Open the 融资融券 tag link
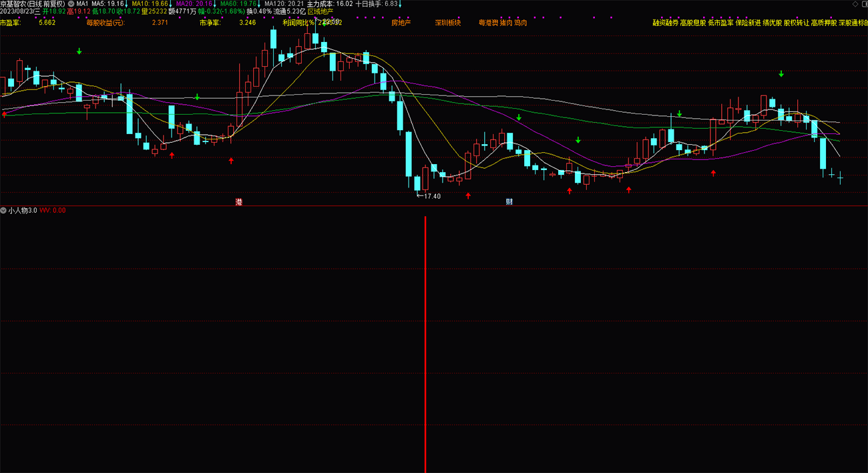 click(x=665, y=23)
